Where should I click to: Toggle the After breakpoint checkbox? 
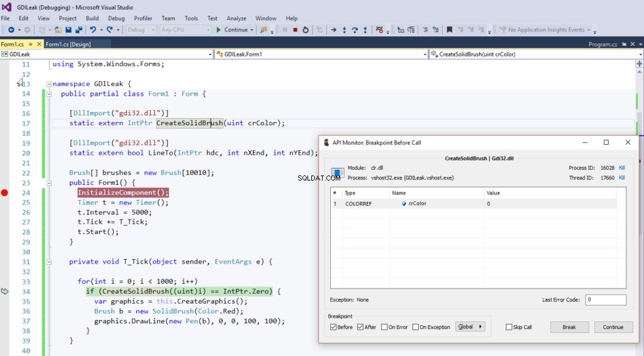(x=360, y=327)
